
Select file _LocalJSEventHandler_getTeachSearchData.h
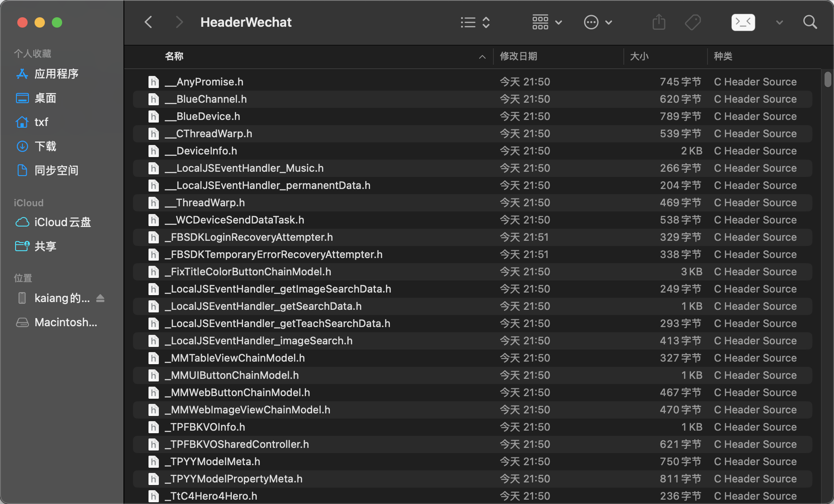472,323
